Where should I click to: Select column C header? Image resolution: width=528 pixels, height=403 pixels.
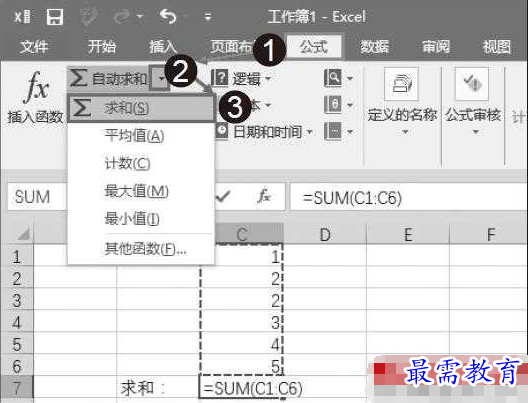242,234
